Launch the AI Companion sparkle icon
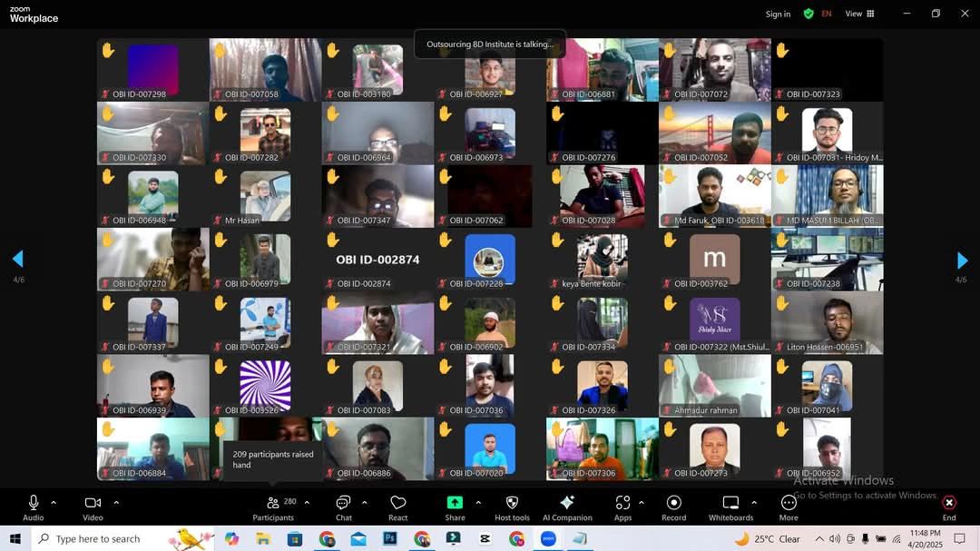Viewport: 980px width, 551px height. point(567,507)
